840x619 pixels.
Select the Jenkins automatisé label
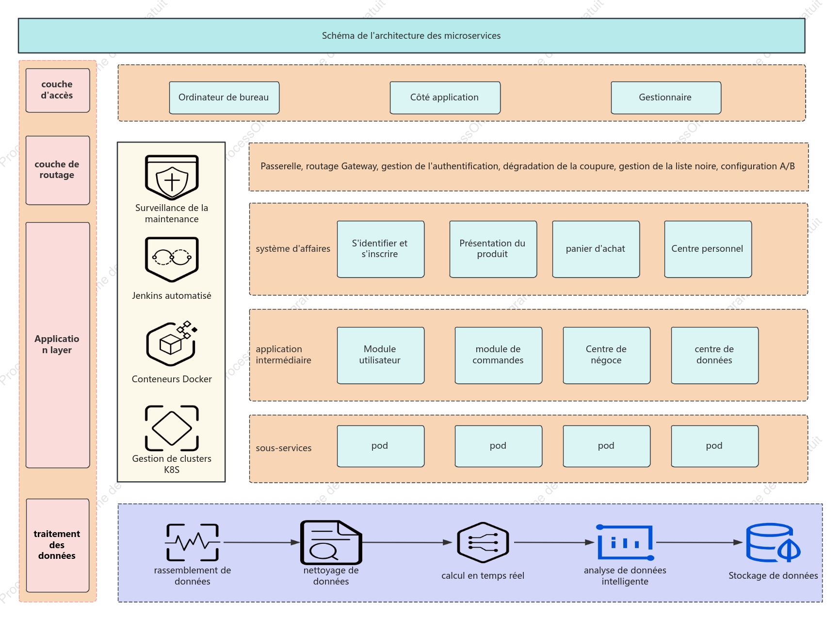172,296
